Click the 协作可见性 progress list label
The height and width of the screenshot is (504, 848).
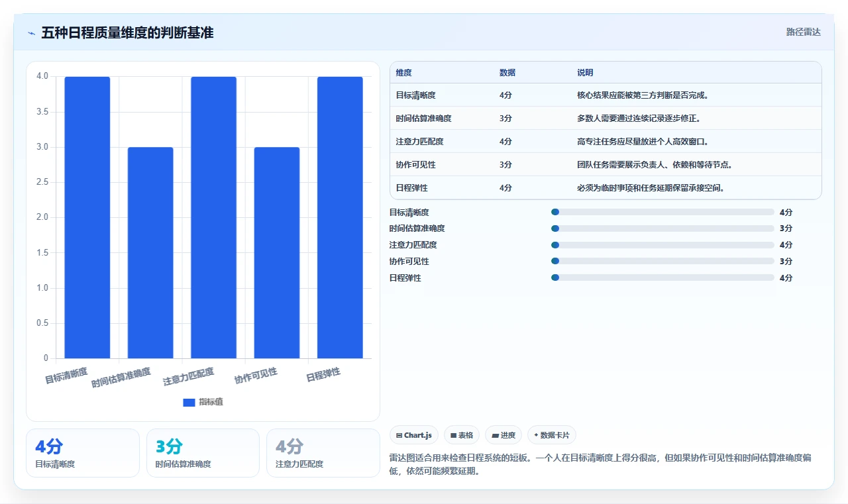(409, 262)
